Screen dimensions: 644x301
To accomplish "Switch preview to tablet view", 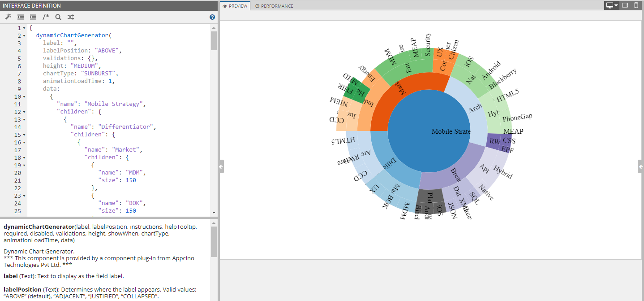I will coord(625,5).
